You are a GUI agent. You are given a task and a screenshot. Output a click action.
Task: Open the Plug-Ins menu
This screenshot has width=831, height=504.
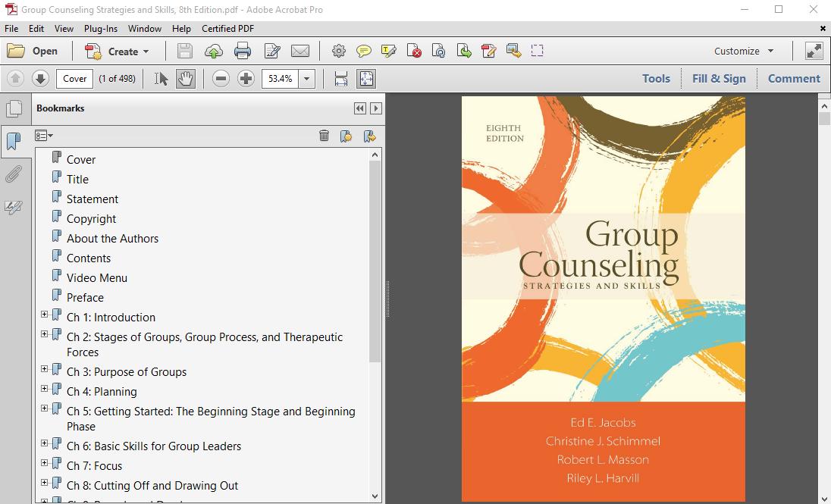(100, 29)
